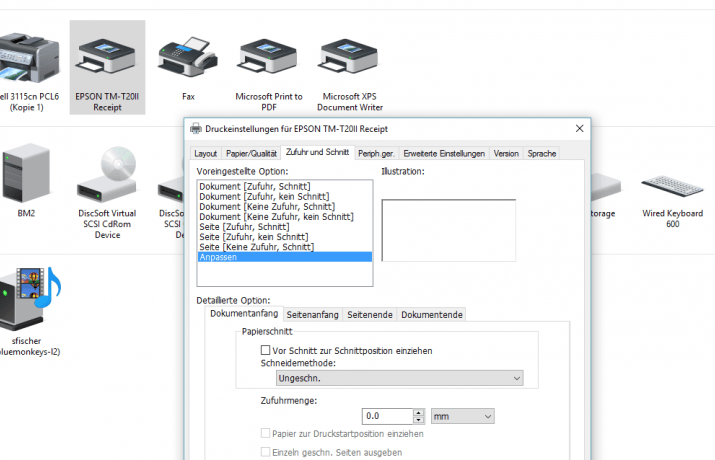Open the Schneidemethode dropdown showing Ungeschn.
The image size is (715, 460).
399,378
